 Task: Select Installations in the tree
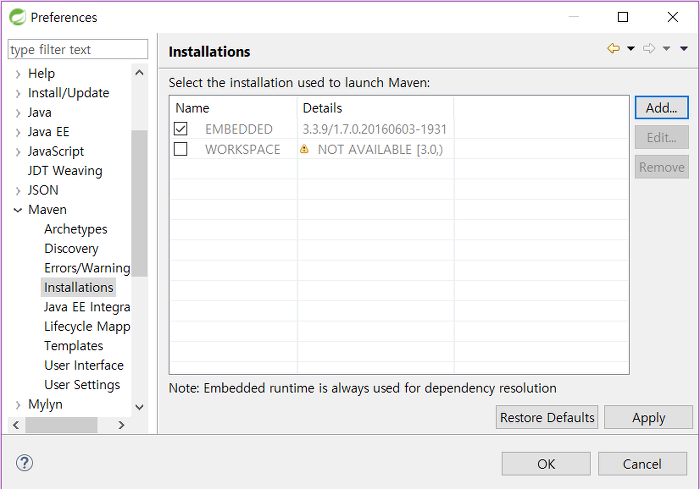79,287
